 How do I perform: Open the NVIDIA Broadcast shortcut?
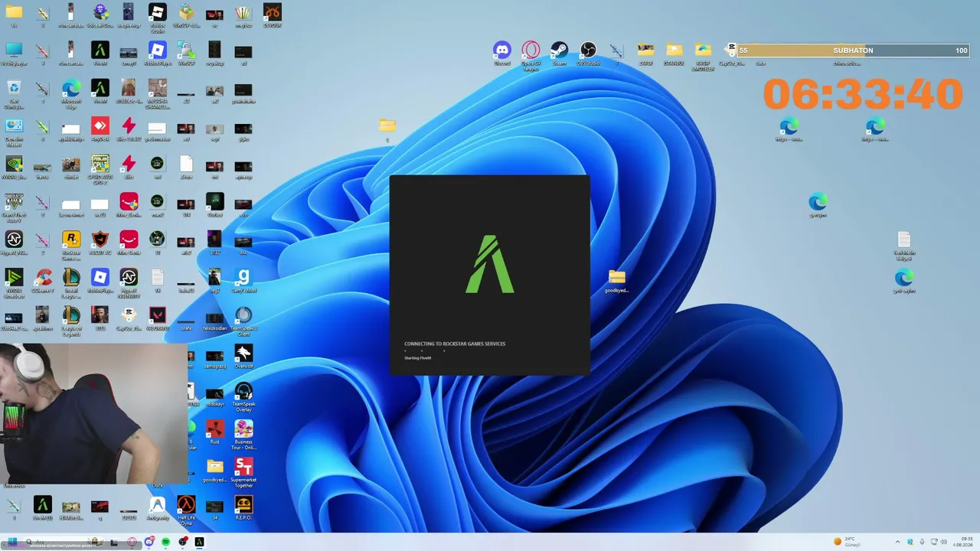coord(14,282)
